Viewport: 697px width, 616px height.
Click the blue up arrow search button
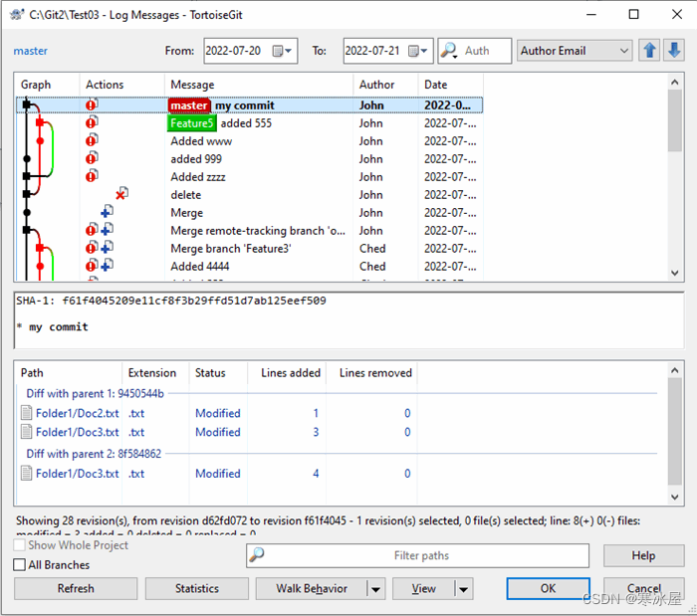[649, 50]
